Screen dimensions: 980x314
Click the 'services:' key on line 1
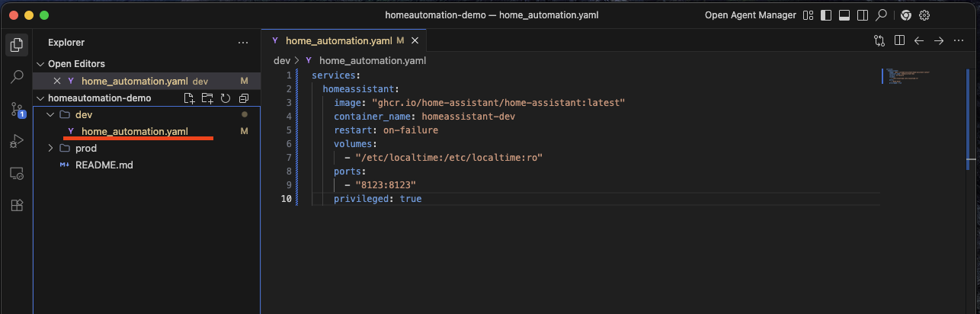click(x=336, y=75)
